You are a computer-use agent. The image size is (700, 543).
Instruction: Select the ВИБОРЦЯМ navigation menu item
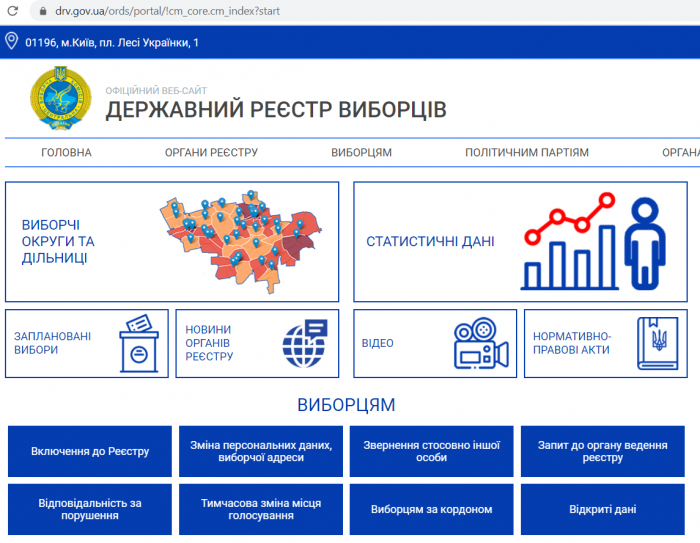(x=361, y=153)
